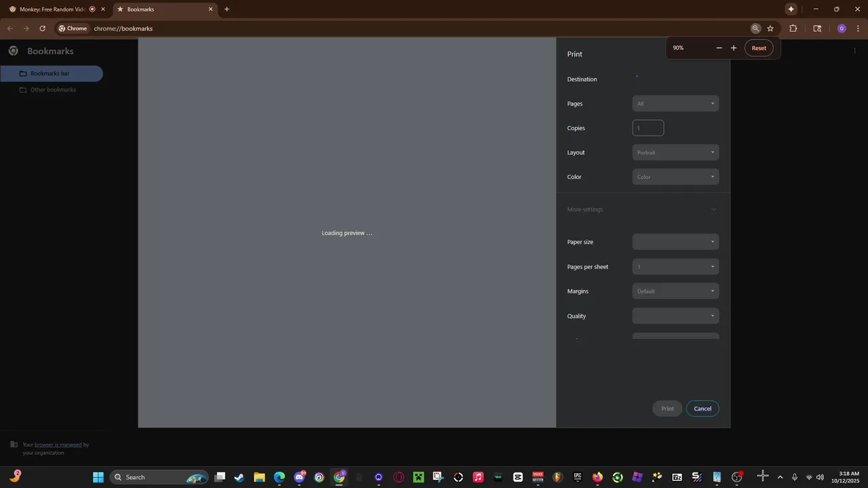
Task: Open CapCut from the taskbar
Action: (x=518, y=477)
